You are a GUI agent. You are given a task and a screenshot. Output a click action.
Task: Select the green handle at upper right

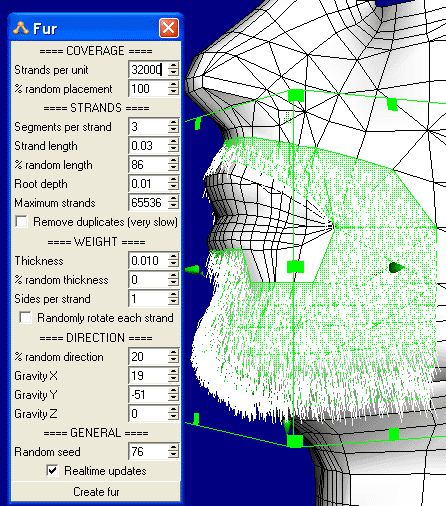pyautogui.click(x=392, y=104)
